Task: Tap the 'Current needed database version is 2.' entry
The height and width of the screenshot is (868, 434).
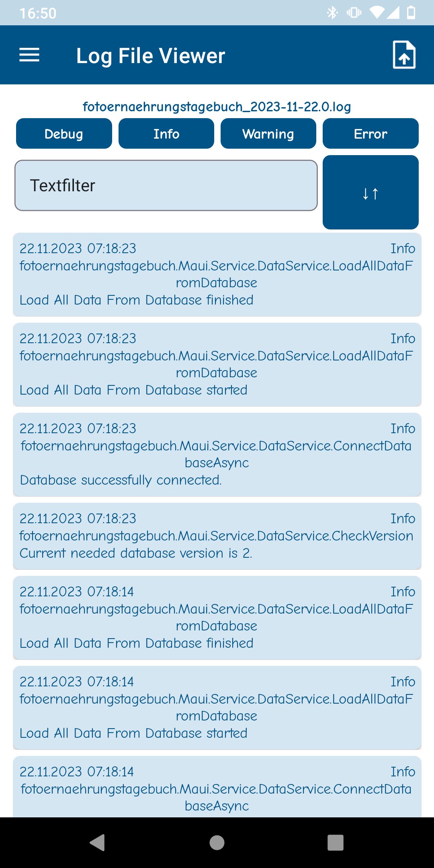Action: (x=217, y=536)
